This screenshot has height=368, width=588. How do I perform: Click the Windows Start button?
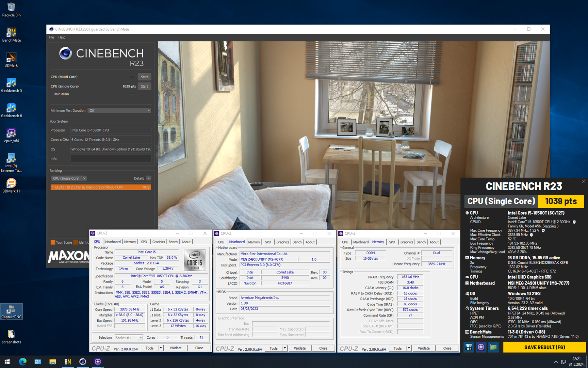click(x=7, y=362)
